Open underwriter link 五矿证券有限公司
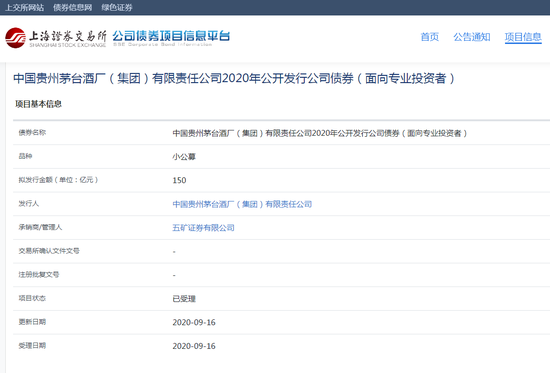This screenshot has width=550, height=373. pyautogui.click(x=203, y=228)
